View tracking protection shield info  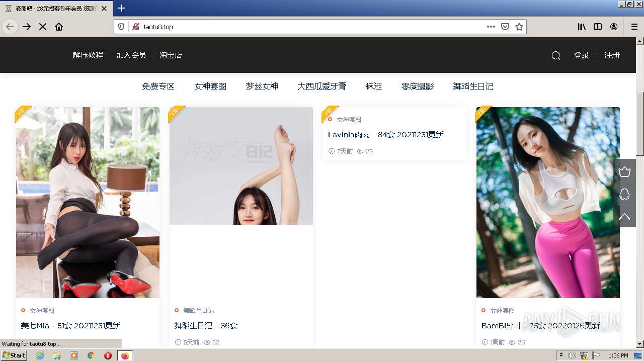[x=121, y=27]
